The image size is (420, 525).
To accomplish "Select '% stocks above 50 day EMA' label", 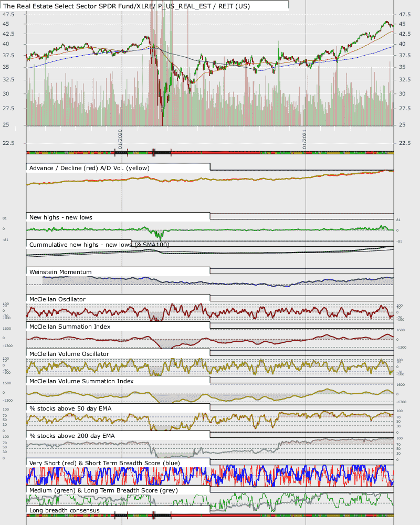I will click(x=70, y=408).
